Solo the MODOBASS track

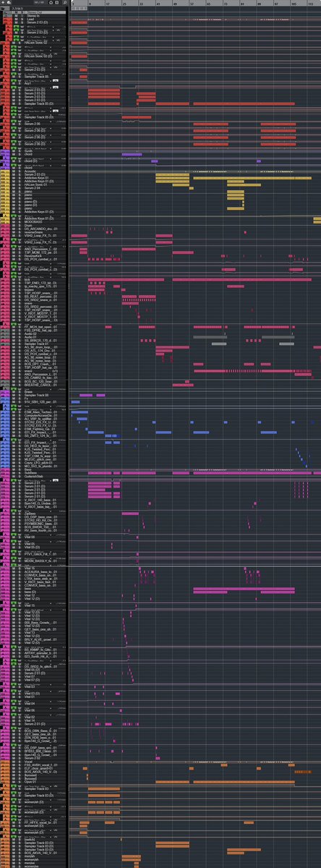point(20,222)
